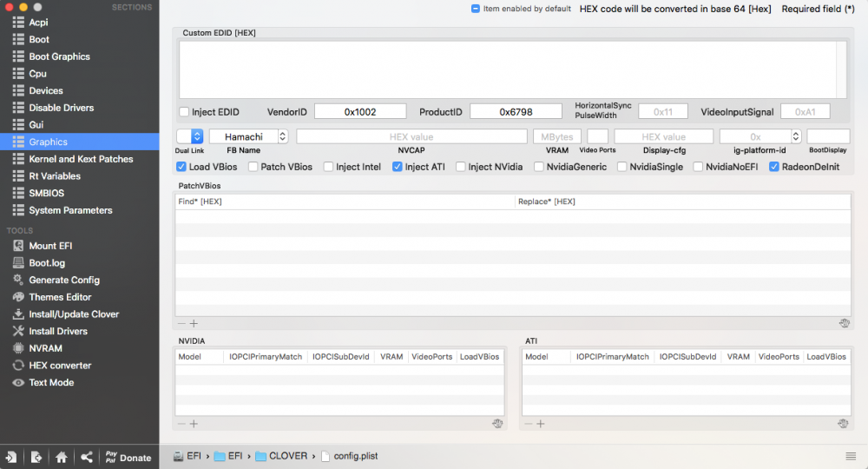
Task: Click the import config icon in bottom toolbar
Action: 11,458
